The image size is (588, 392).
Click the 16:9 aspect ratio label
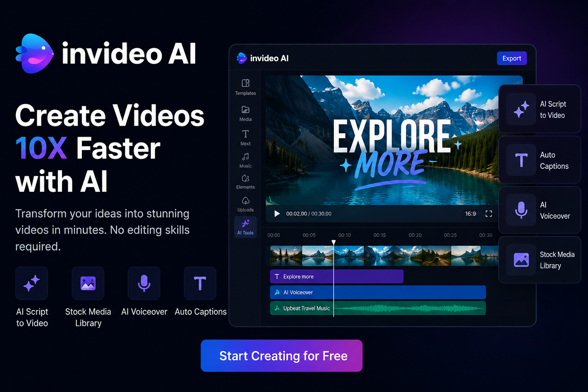[470, 214]
